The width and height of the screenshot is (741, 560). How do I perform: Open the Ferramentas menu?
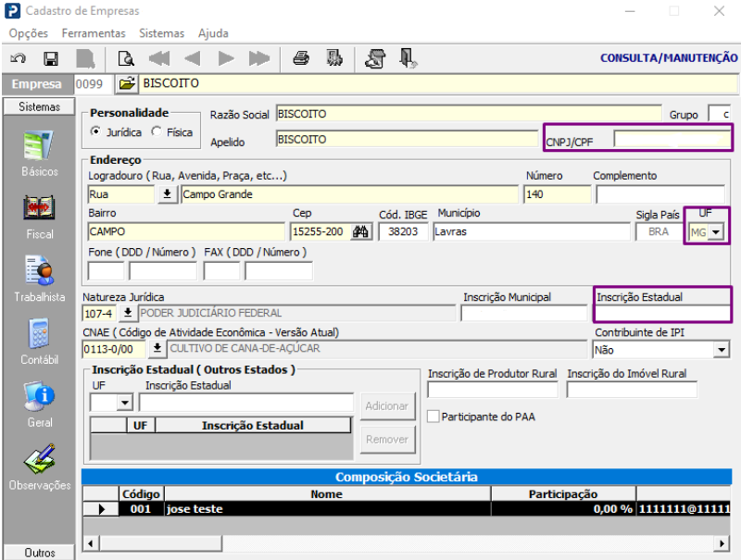pyautogui.click(x=94, y=33)
